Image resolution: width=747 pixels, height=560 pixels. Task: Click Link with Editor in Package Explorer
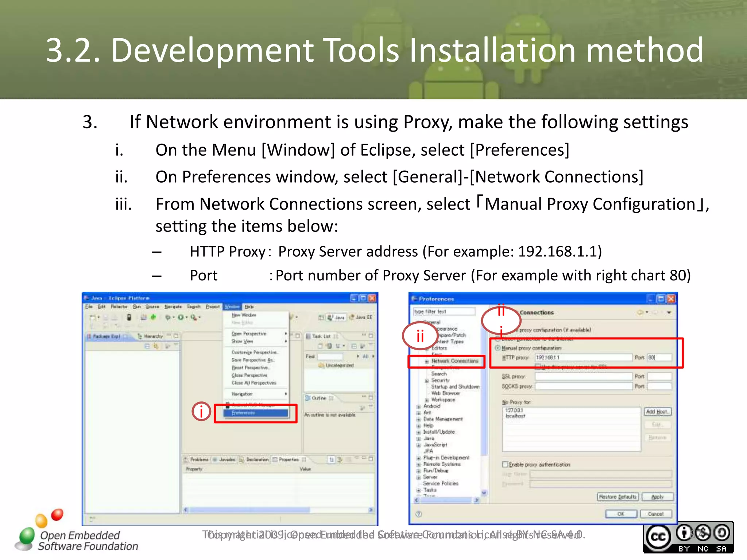point(156,346)
